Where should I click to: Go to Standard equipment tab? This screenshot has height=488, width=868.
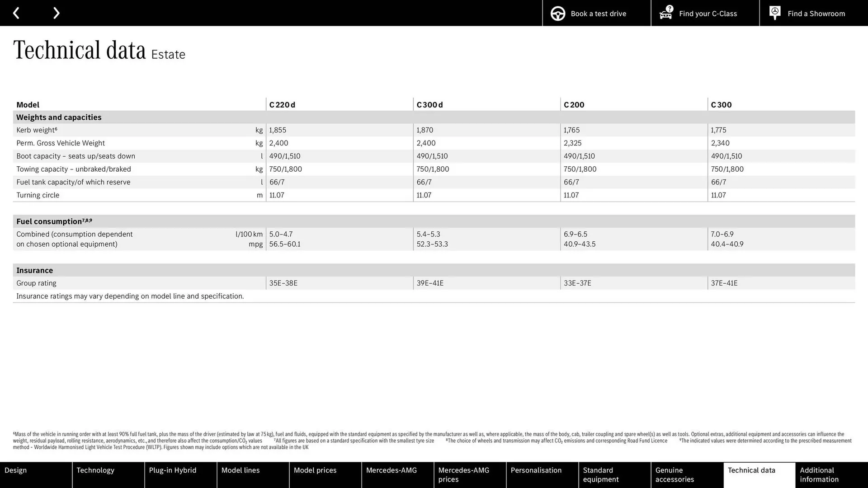click(x=614, y=474)
